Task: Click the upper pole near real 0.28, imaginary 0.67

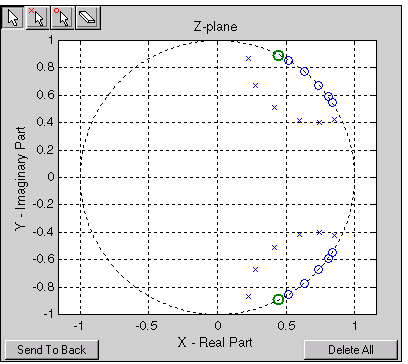Action: click(x=255, y=86)
